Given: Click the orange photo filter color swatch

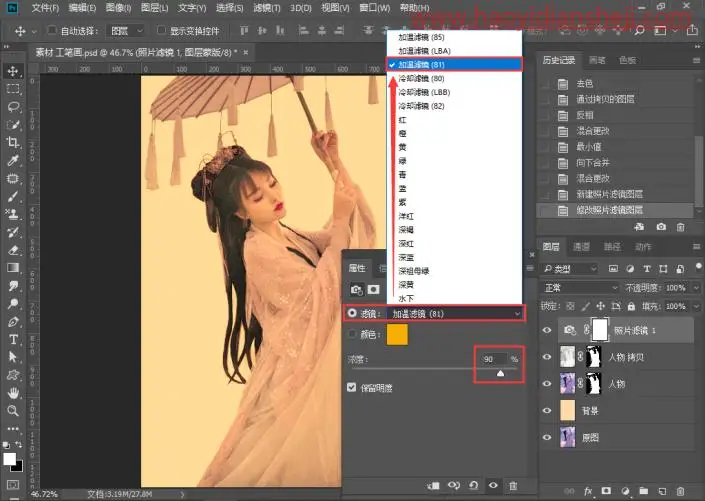Looking at the screenshot, I should coord(397,334).
